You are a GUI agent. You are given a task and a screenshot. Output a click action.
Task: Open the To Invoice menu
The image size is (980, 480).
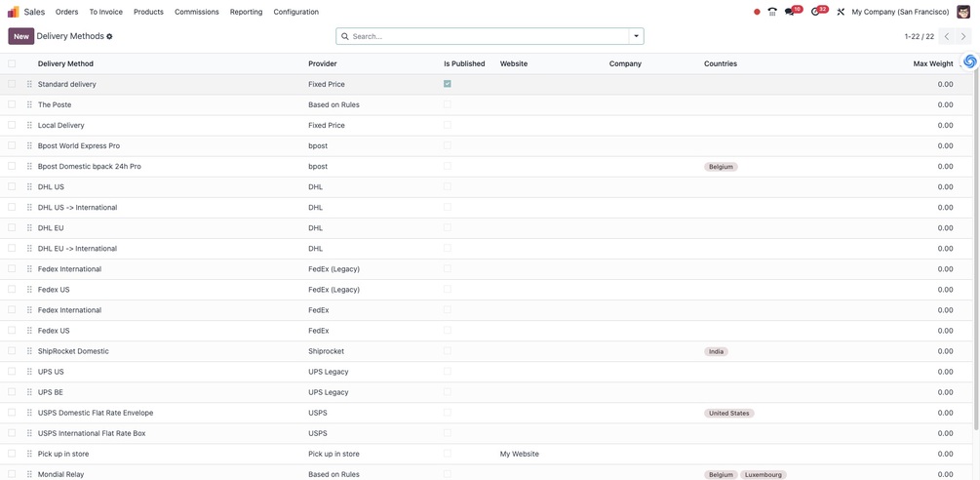(x=105, y=12)
